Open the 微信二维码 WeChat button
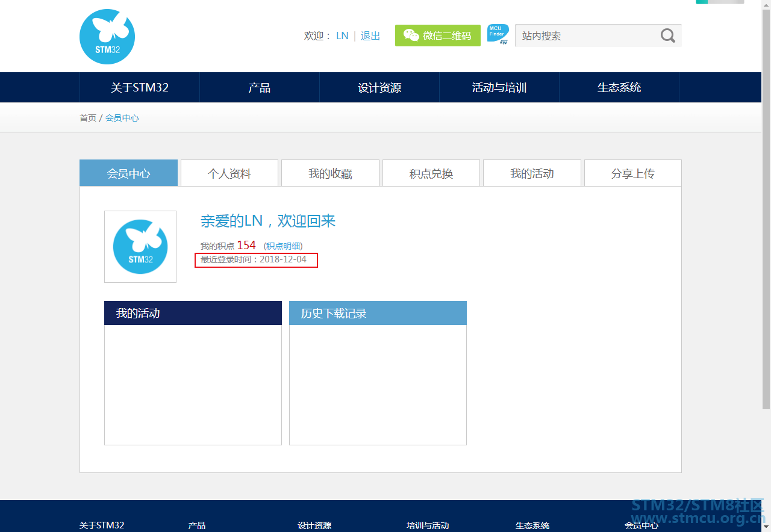The width and height of the screenshot is (771, 532). click(x=438, y=36)
